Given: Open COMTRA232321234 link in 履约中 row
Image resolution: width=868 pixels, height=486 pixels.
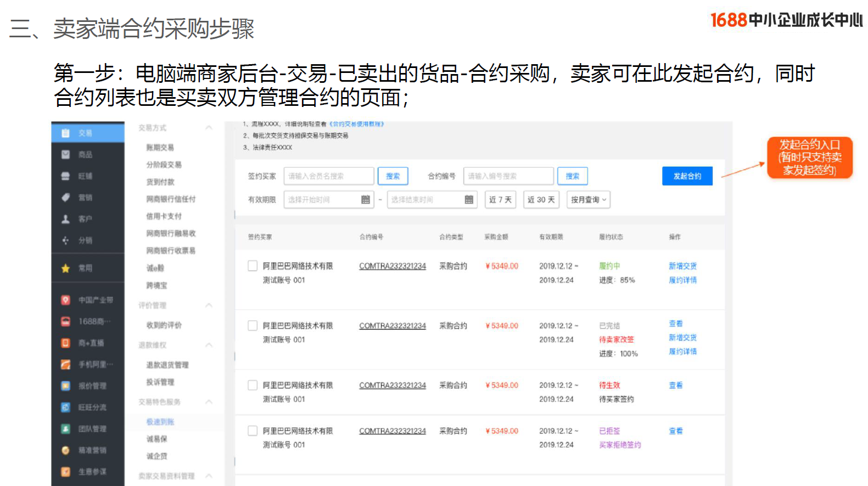Looking at the screenshot, I should 393,266.
